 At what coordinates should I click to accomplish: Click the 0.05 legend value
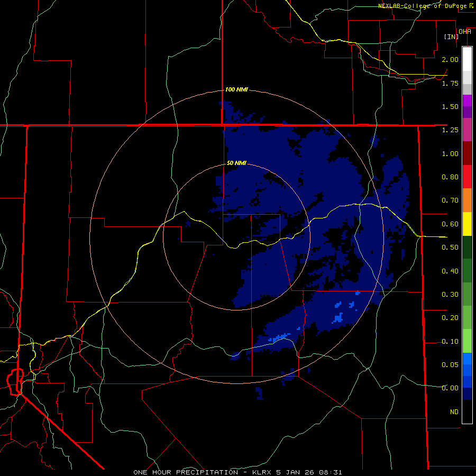pos(450,365)
